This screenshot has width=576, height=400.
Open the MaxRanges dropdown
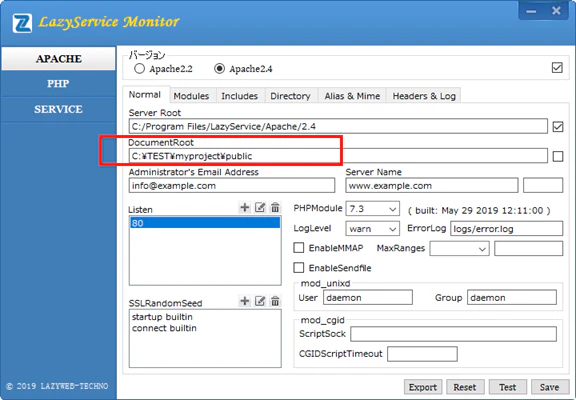pos(459,249)
